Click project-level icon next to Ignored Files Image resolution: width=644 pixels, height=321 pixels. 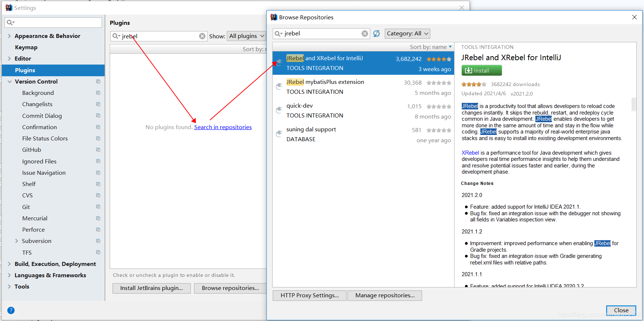98,161
